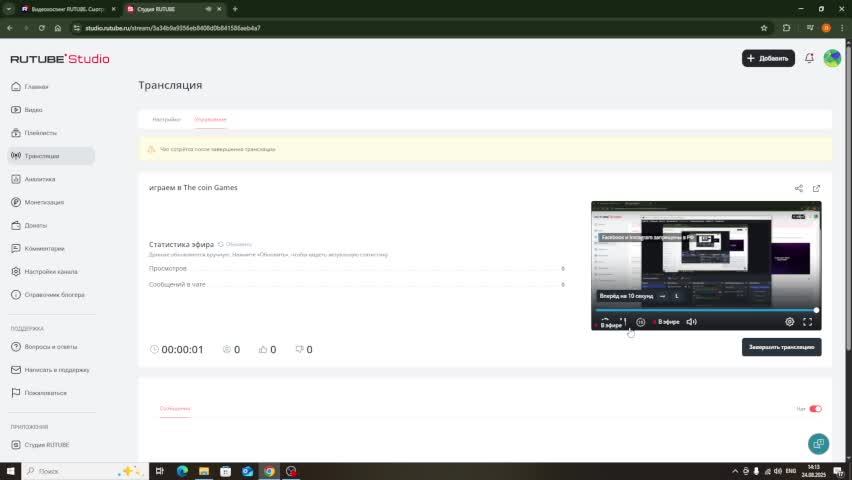Open Настройки канала in sidebar

44,271
